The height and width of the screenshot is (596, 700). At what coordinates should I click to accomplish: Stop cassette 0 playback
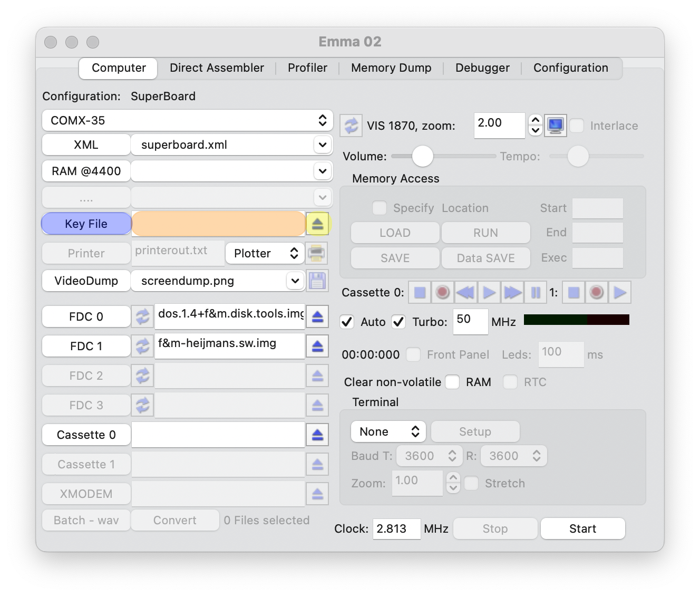[420, 292]
